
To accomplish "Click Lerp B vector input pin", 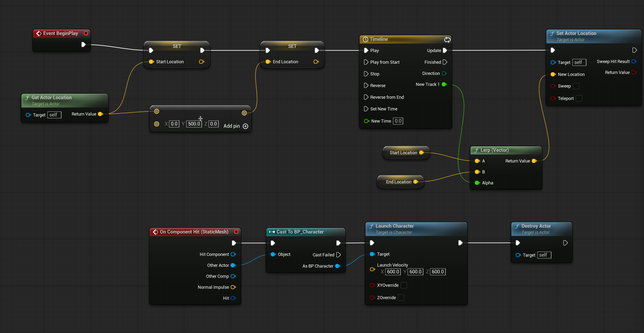I will (x=477, y=172).
